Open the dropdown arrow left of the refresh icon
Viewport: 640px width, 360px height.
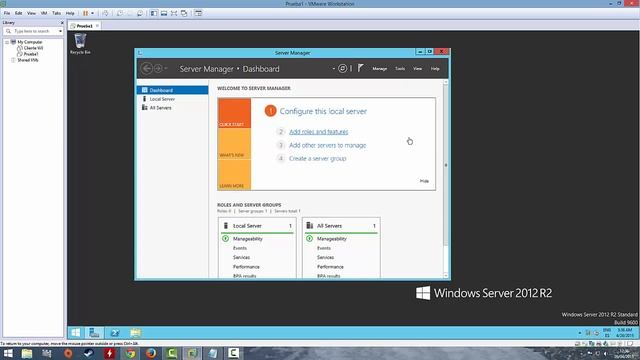click(x=333, y=69)
